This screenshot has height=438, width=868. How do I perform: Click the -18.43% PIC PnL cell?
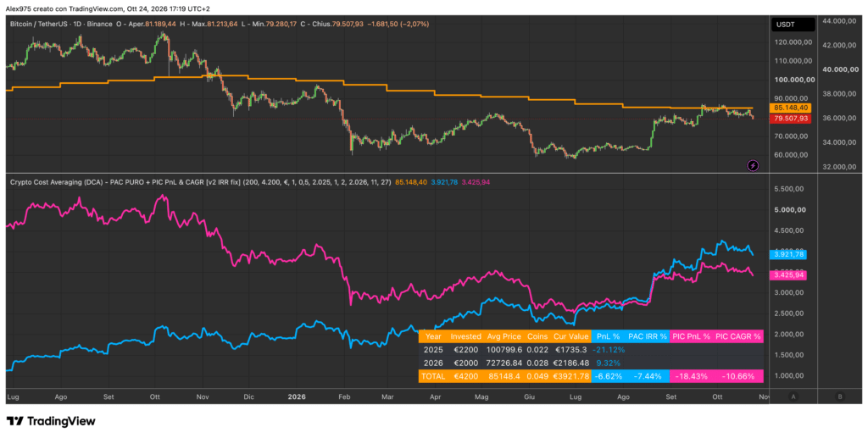point(690,376)
